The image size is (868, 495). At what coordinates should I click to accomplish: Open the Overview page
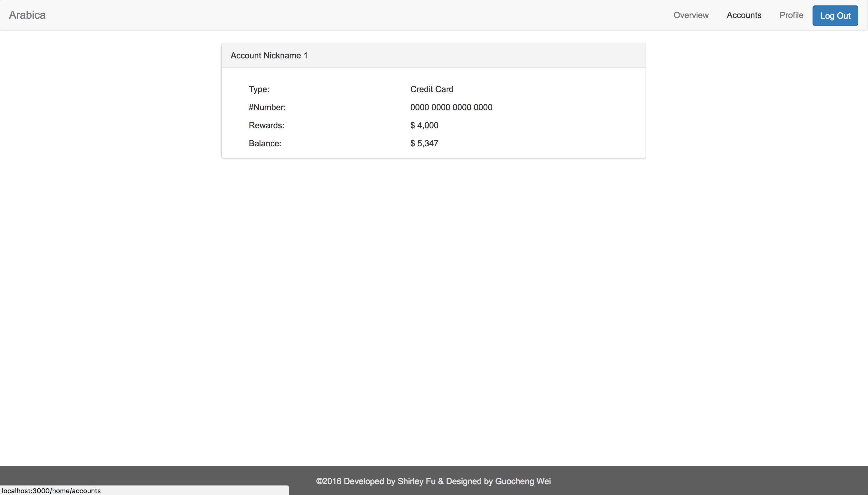[x=691, y=15]
